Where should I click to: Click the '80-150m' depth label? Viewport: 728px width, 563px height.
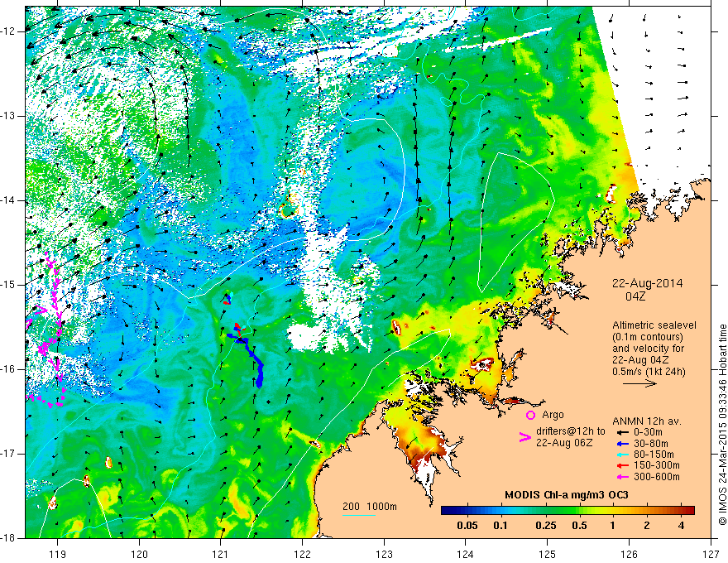click(x=654, y=455)
